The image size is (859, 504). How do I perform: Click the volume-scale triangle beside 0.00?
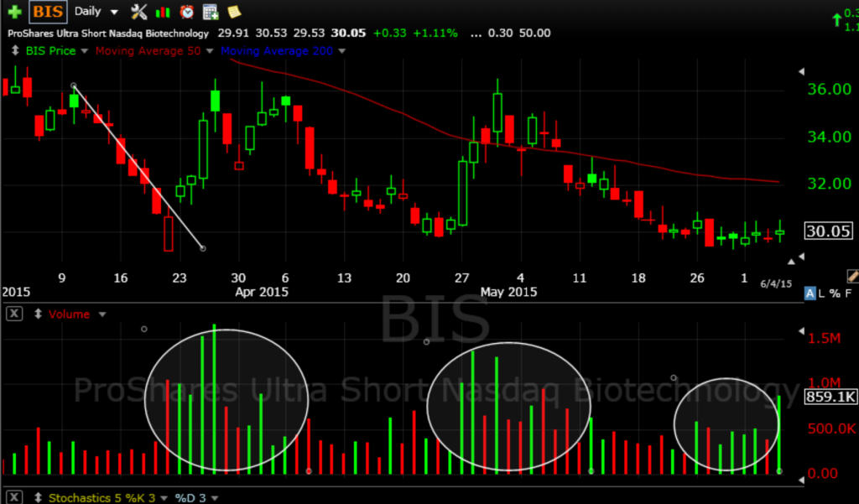(x=802, y=480)
